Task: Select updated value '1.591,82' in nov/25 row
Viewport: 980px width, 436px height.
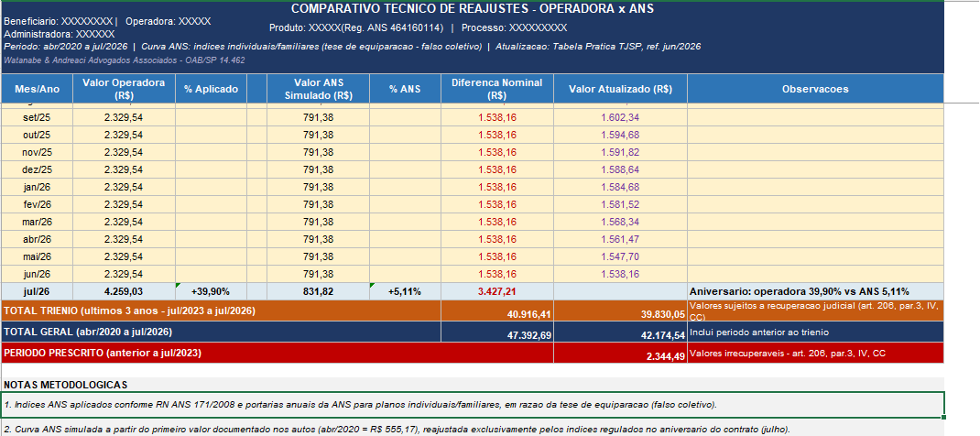Action: (x=620, y=152)
